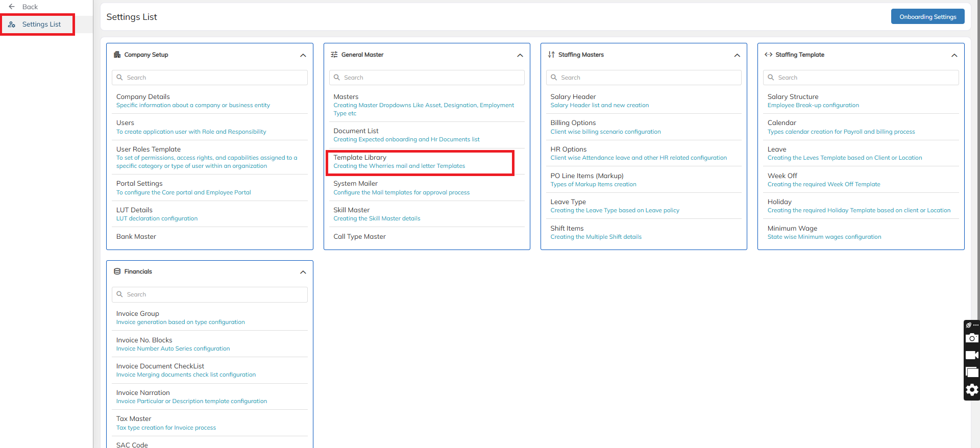
Task: Click the Onboarding Settings button
Action: click(927, 17)
